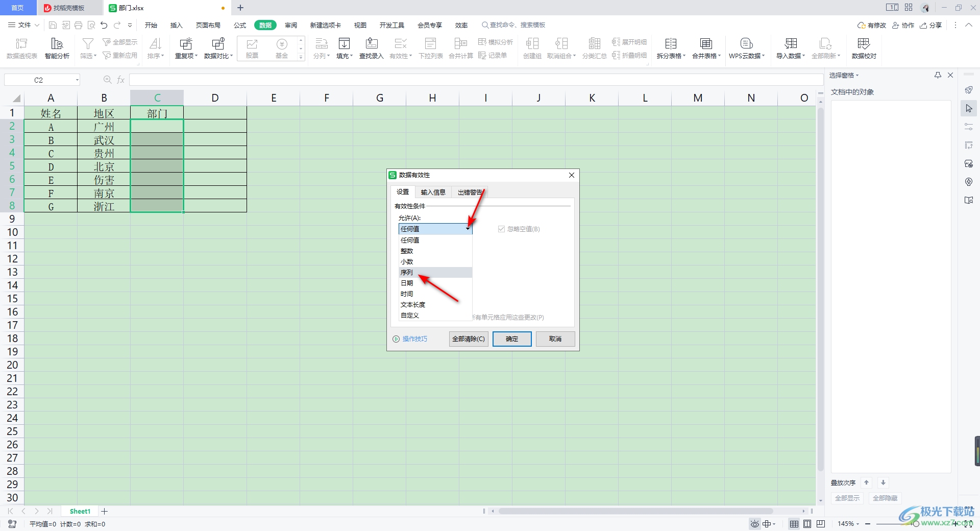This screenshot has width=980, height=531.
Task: Click the formula bar input field
Action: click(x=475, y=80)
